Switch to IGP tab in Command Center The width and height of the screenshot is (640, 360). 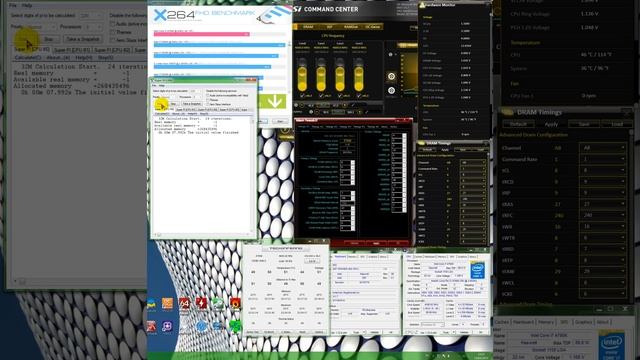[x=330, y=27]
